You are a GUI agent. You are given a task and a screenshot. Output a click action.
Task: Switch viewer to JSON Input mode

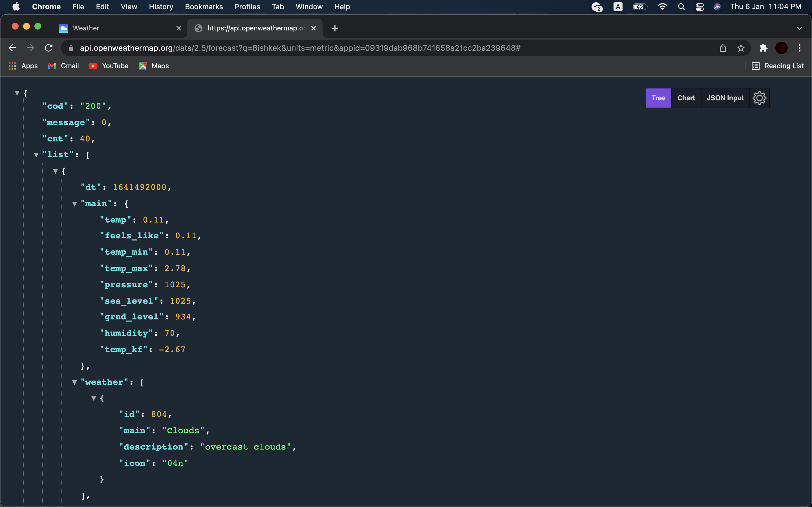pos(725,98)
